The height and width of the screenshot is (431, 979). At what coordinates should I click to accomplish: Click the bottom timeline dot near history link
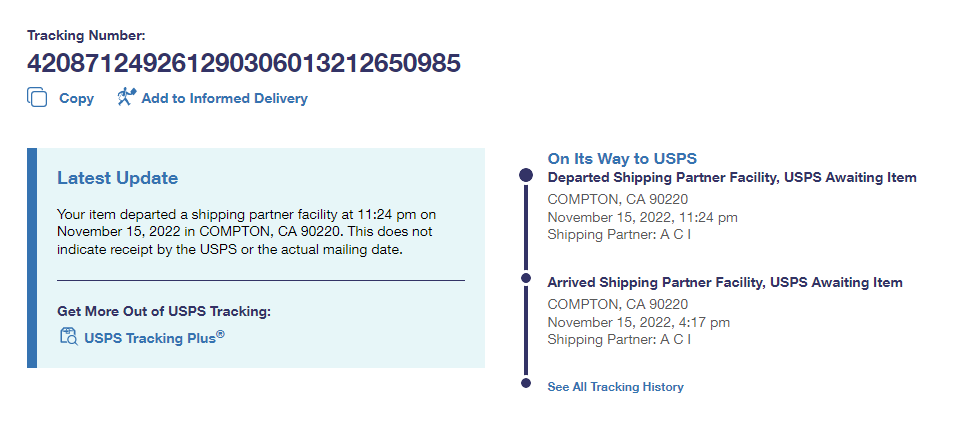[526, 383]
